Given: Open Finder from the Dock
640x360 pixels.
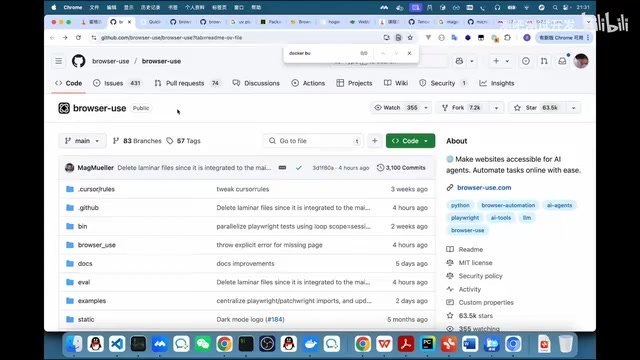Looking at the screenshot, I should [x=74, y=344].
